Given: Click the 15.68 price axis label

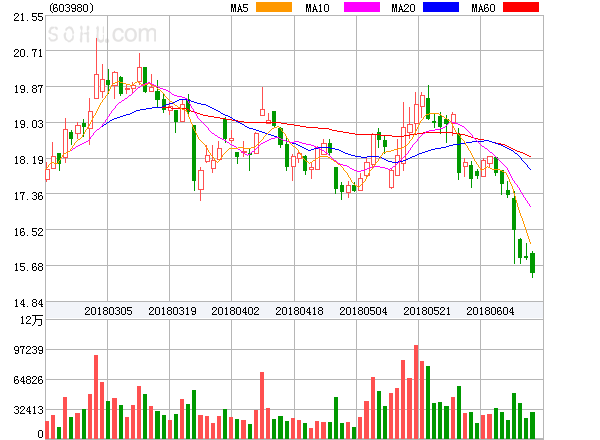Looking at the screenshot, I should [28, 267].
